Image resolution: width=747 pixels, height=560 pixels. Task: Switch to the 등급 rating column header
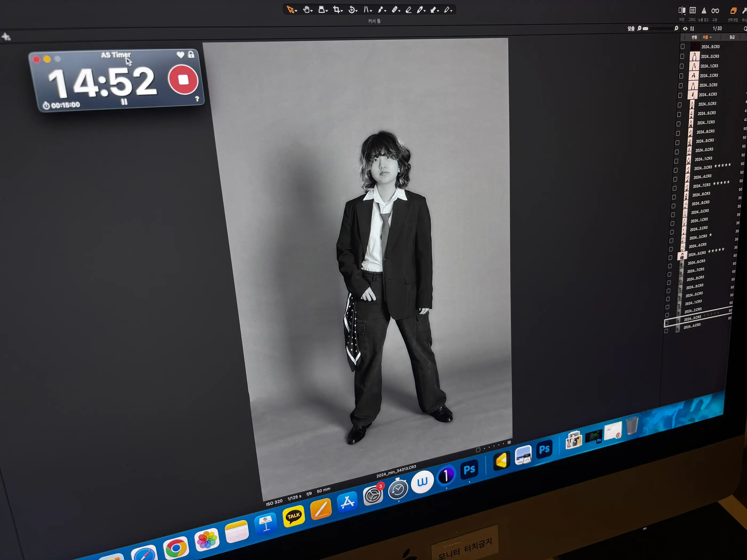pyautogui.click(x=733, y=38)
